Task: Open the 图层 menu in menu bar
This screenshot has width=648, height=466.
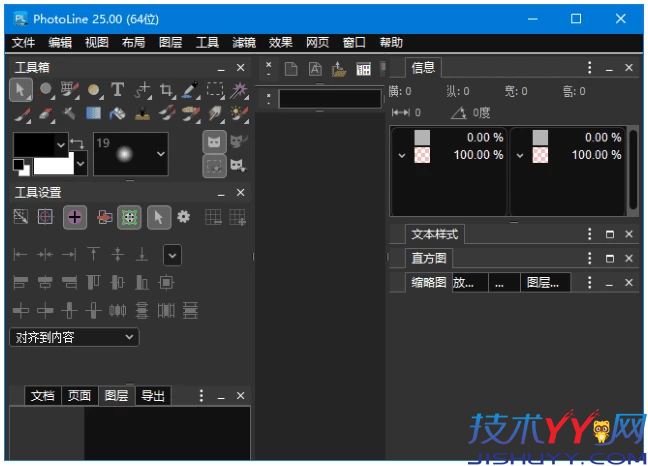Action: pyautogui.click(x=170, y=42)
